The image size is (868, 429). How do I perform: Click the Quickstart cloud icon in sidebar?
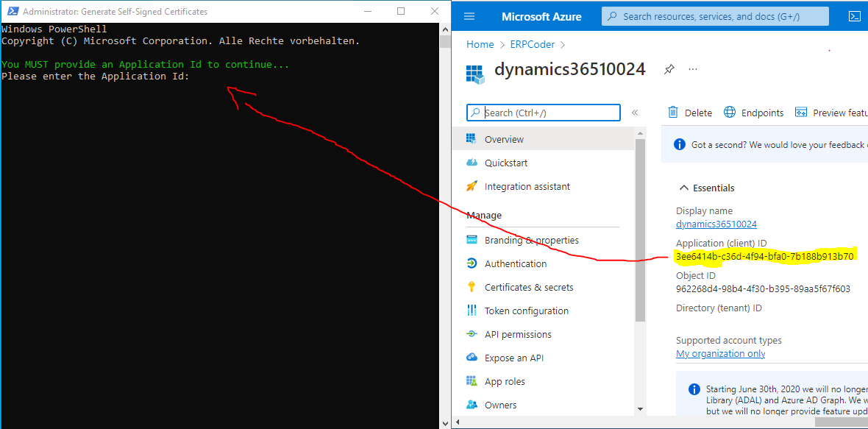click(x=472, y=163)
